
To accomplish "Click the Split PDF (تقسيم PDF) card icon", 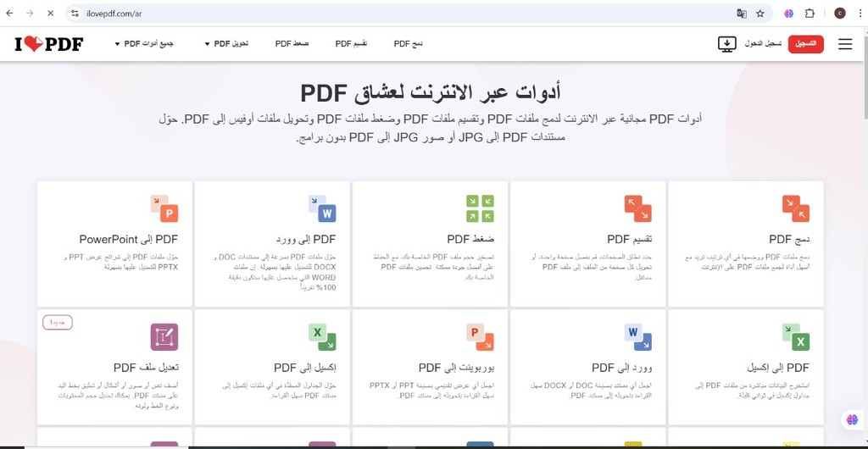I will 637,208.
